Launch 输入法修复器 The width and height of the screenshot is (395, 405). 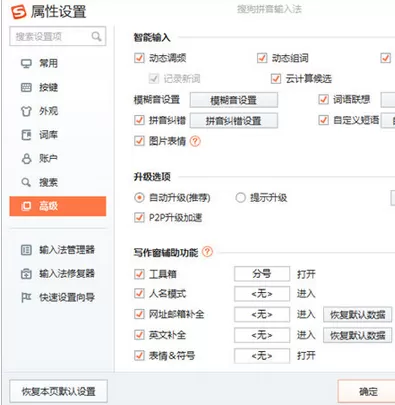[x=58, y=274]
